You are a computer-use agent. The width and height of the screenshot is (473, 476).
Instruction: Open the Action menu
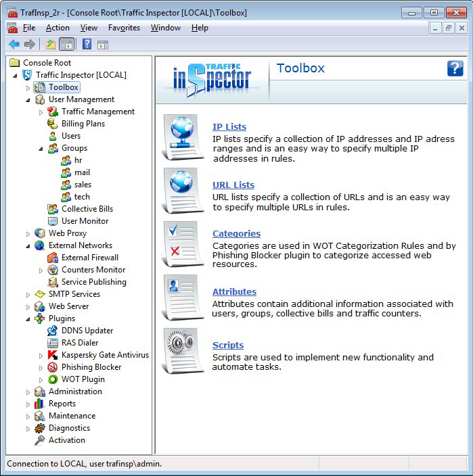click(58, 28)
